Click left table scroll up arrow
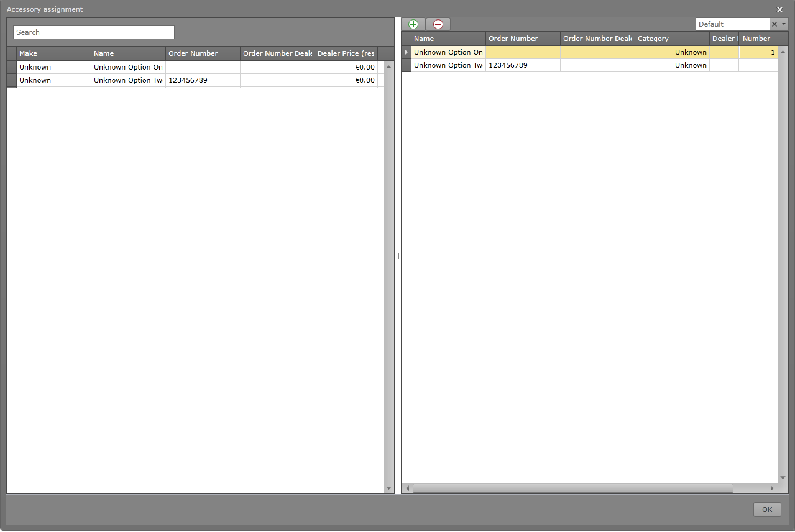 tap(389, 66)
